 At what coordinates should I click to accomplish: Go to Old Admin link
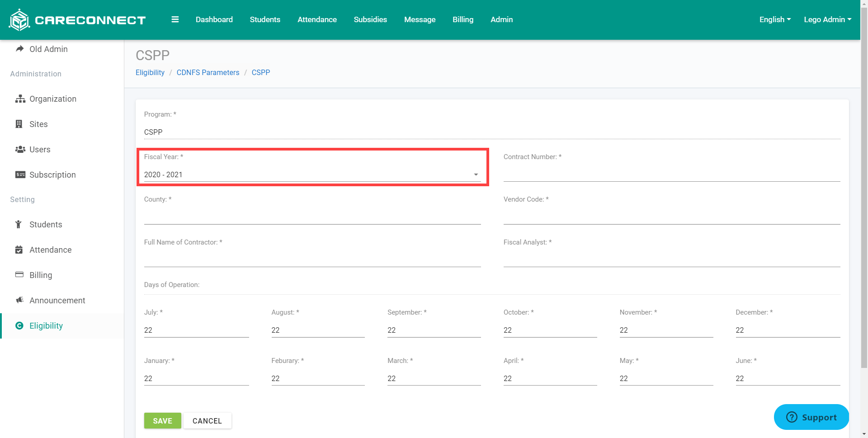pyautogui.click(x=48, y=49)
